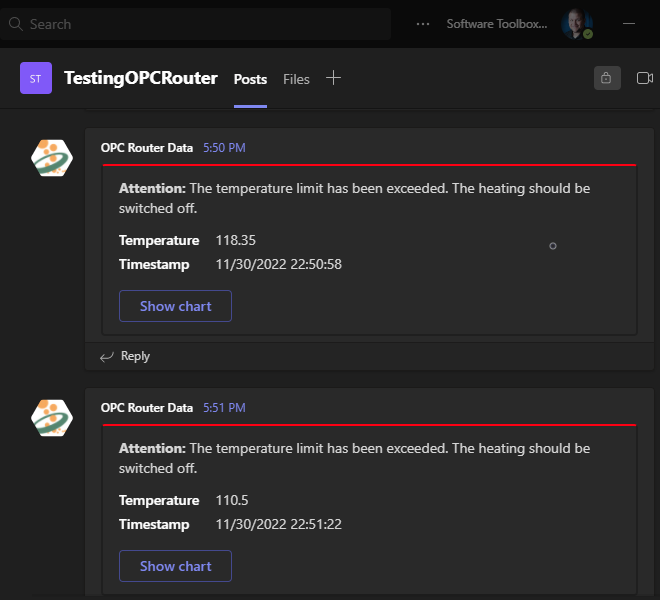This screenshot has width=660, height=600.
Task: Show chart for the 118.35 temperature alert
Action: coord(175,306)
